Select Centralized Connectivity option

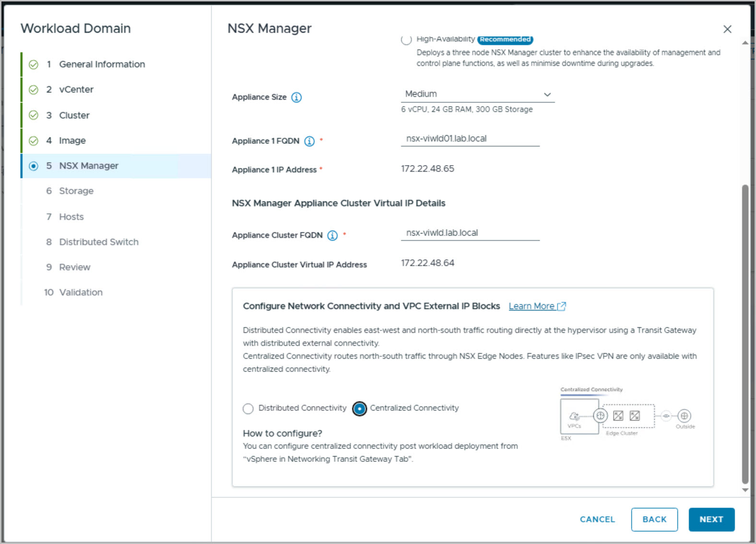coord(359,408)
